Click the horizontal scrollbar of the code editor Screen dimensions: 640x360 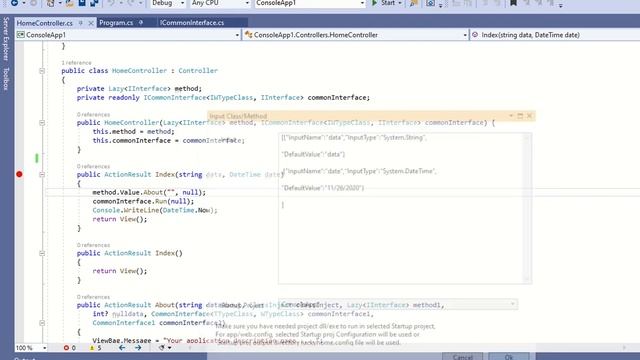pyautogui.click(x=408, y=348)
